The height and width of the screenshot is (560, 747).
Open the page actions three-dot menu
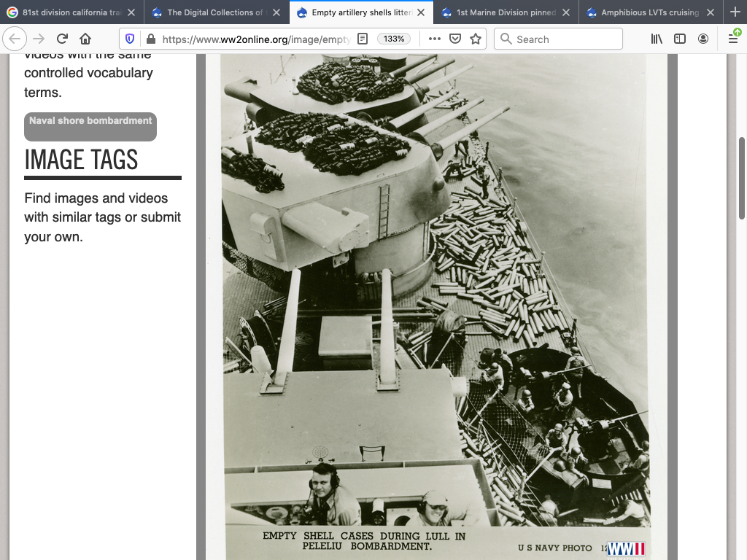(x=434, y=39)
